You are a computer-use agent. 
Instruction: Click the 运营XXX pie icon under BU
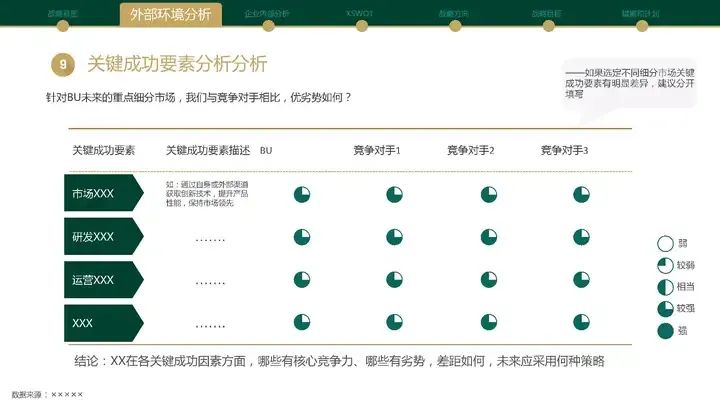tap(302, 280)
